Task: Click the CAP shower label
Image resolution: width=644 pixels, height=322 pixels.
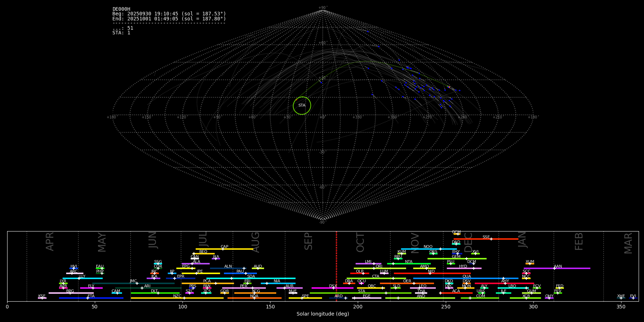Action: 224,247
